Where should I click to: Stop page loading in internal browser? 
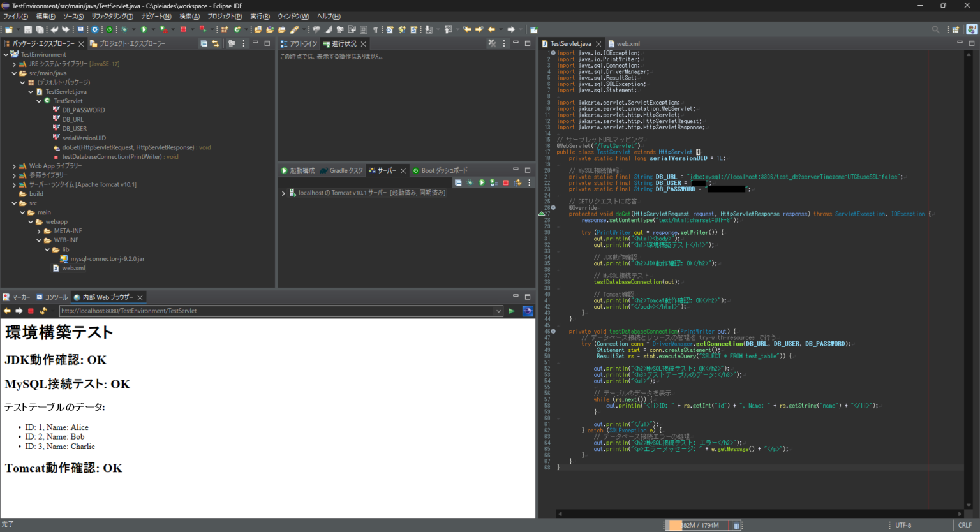coord(31,311)
